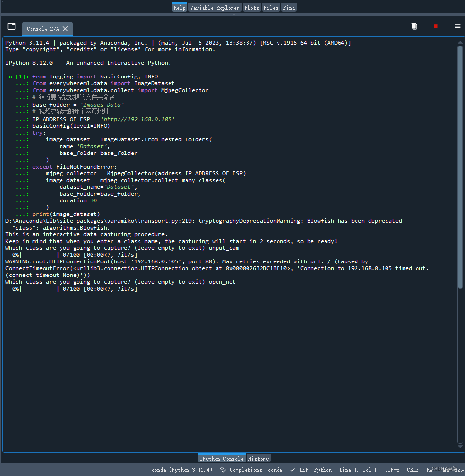Select the Console 2/A tab

click(x=47, y=29)
